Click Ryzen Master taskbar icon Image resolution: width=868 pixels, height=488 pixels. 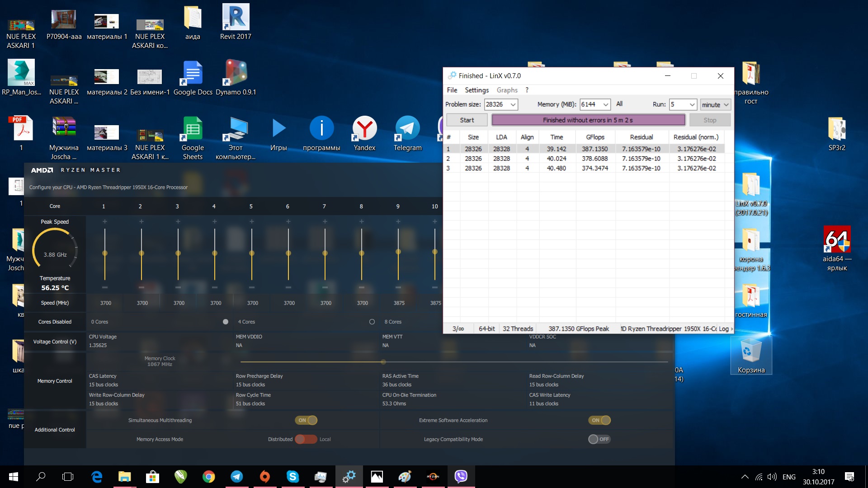tap(433, 476)
